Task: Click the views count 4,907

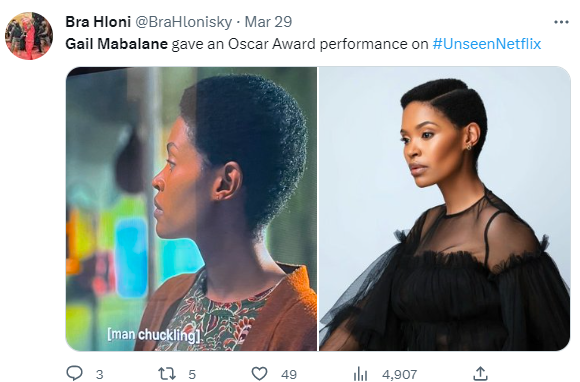Action: [x=399, y=375]
